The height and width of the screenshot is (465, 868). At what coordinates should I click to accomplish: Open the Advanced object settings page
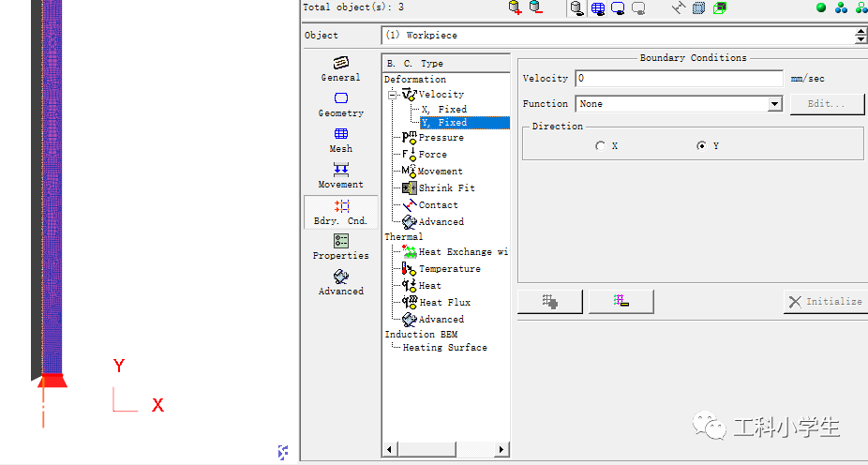click(x=341, y=283)
